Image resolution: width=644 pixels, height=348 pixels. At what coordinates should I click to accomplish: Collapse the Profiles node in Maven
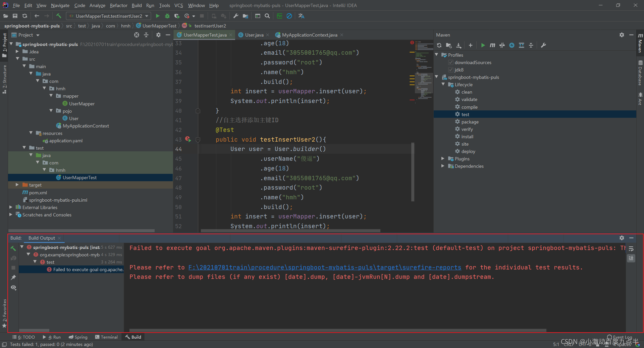coord(437,55)
